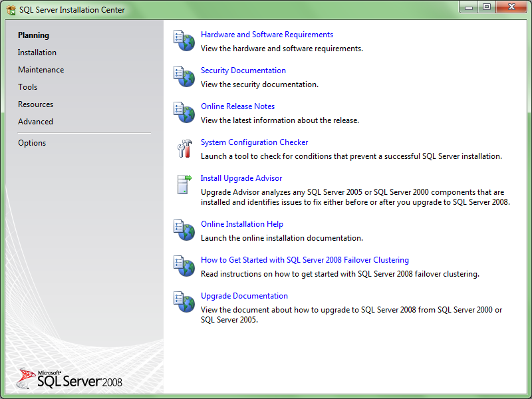
Task: Launch the System Configuration Checker link
Action: click(x=254, y=142)
